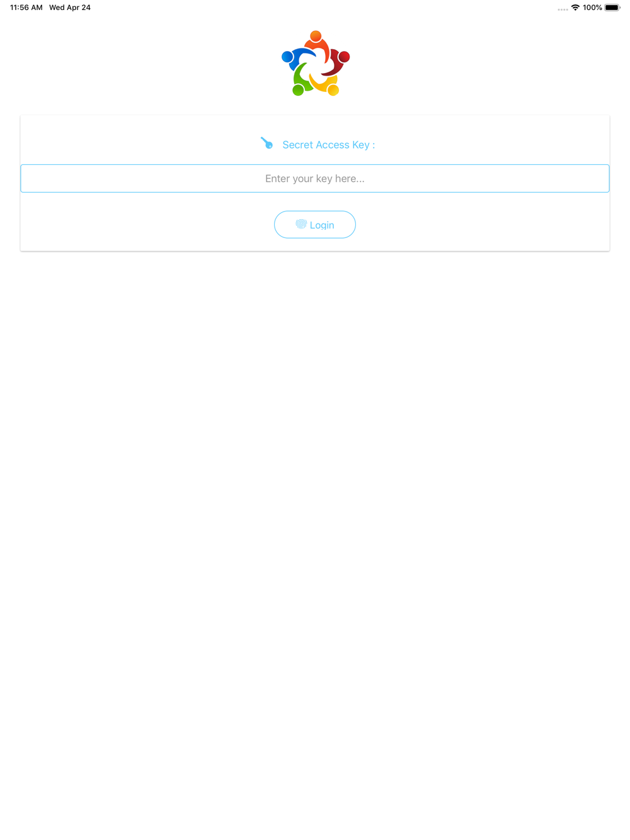This screenshot has height=840, width=630.
Task: Click the Wed Apr 24 date
Action: click(70, 8)
